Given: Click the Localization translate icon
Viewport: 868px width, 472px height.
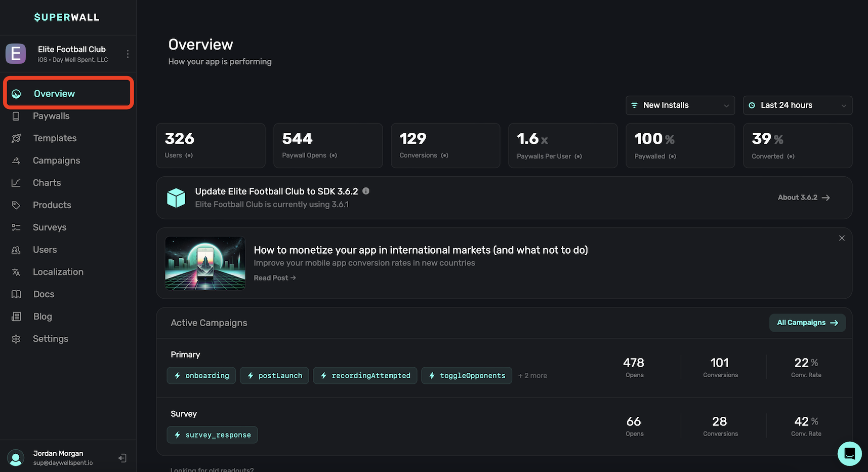Looking at the screenshot, I should (x=16, y=272).
